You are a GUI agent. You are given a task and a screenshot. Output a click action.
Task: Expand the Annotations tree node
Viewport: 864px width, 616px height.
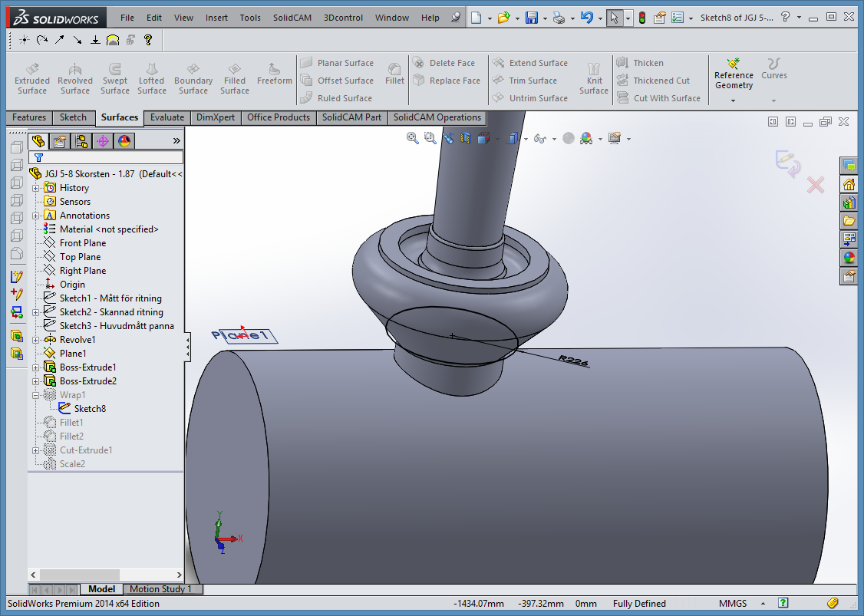point(36,216)
